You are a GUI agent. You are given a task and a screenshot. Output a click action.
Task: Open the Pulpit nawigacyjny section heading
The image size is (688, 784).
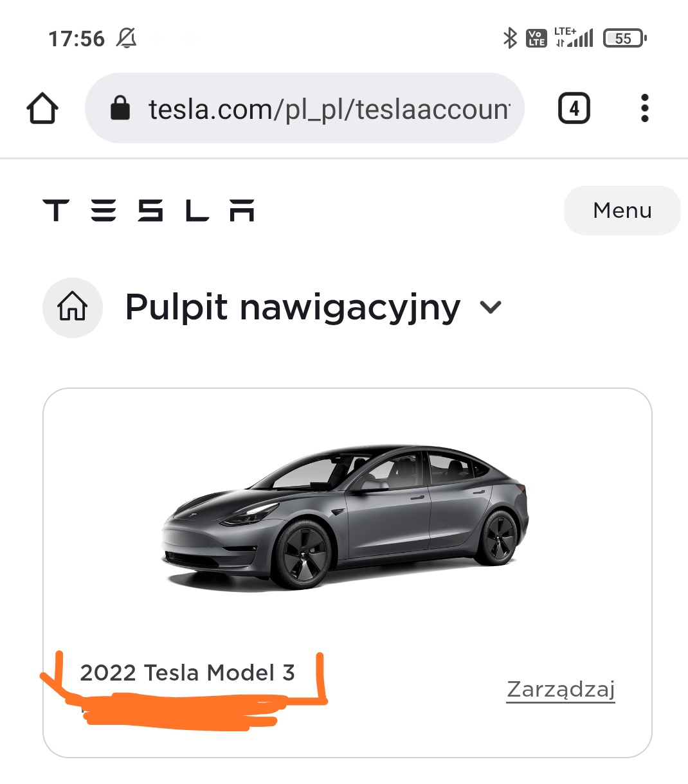(x=293, y=307)
